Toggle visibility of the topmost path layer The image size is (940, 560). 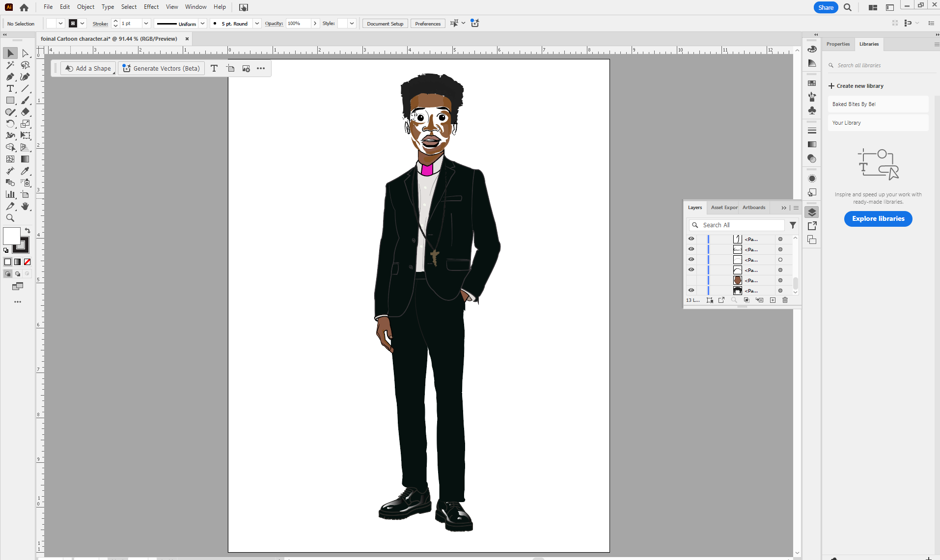pyautogui.click(x=691, y=239)
